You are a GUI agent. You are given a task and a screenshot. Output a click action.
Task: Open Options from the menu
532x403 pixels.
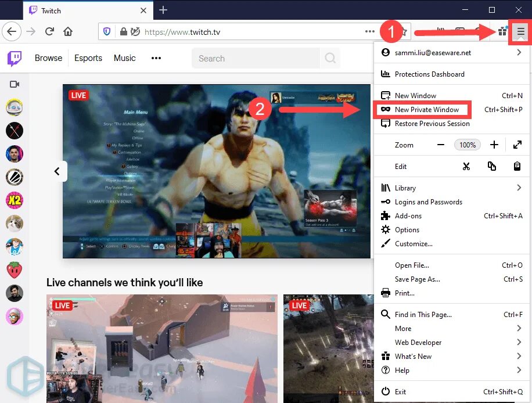tap(452, 229)
